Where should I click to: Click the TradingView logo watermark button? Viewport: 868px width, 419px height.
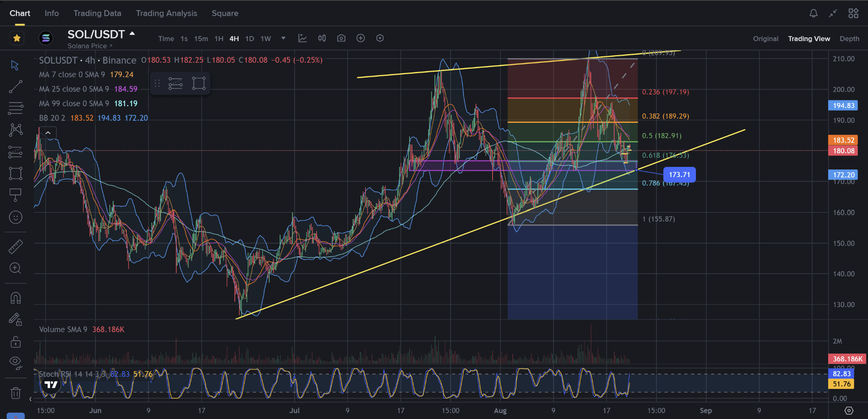pyautogui.click(x=51, y=385)
